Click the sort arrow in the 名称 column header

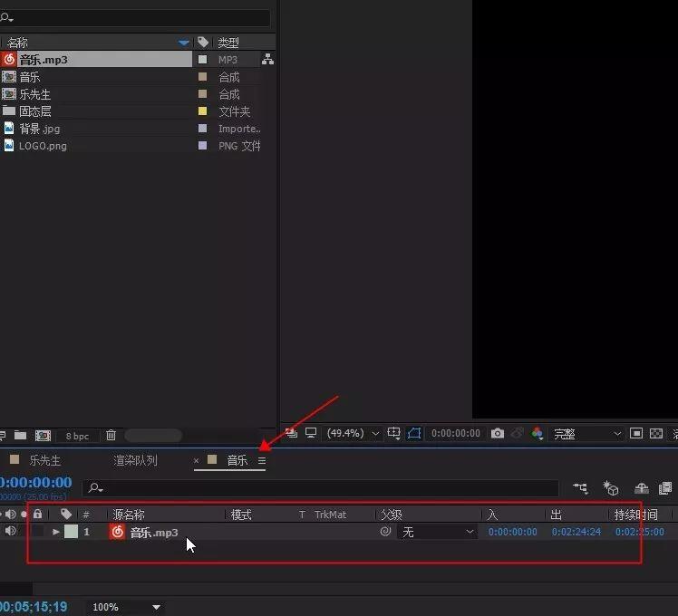(183, 43)
